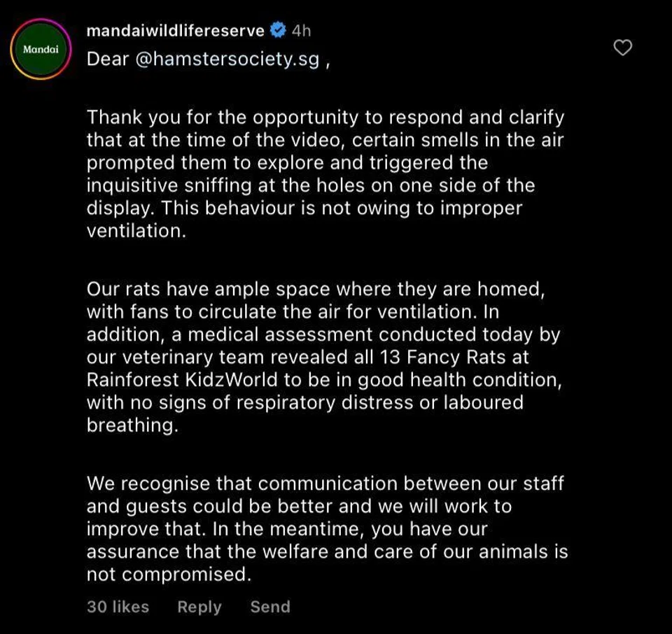
Task: Click the word "ventilation." ending the first paragraph
Action: pos(136,232)
